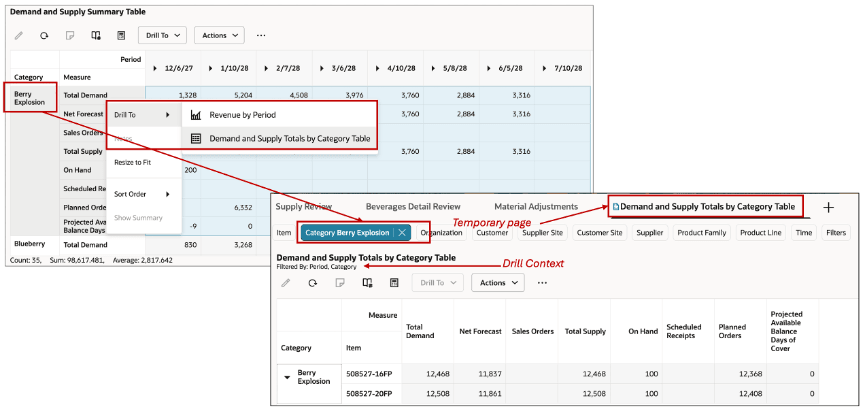Open the notes icon in upper table toolbar
Image resolution: width=866 pixels, height=412 pixels.
click(70, 35)
